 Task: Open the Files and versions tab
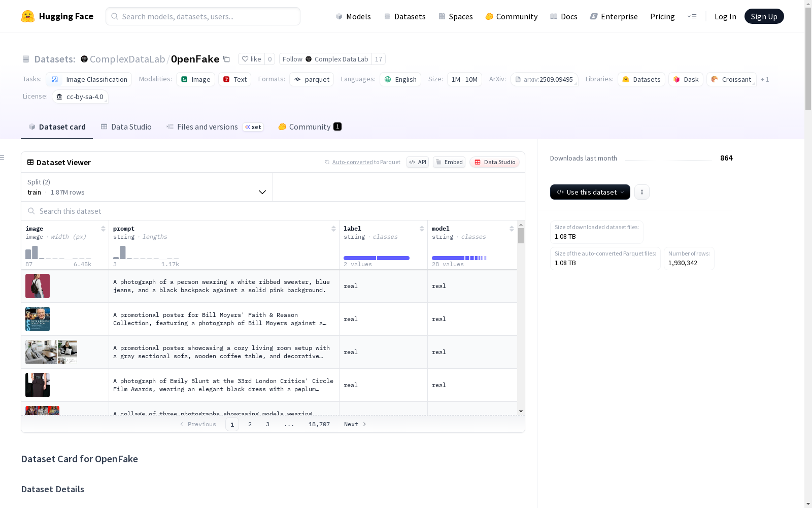click(x=215, y=127)
